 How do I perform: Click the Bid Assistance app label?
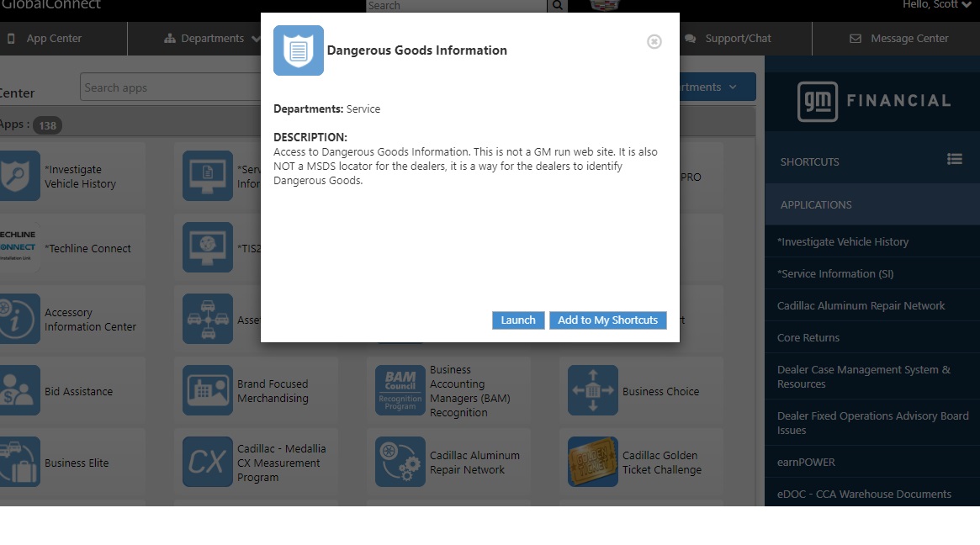pos(79,391)
